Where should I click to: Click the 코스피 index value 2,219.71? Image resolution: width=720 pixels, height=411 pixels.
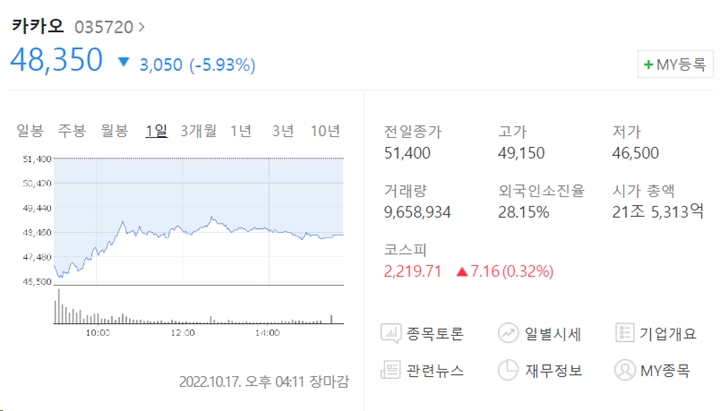pyautogui.click(x=412, y=271)
